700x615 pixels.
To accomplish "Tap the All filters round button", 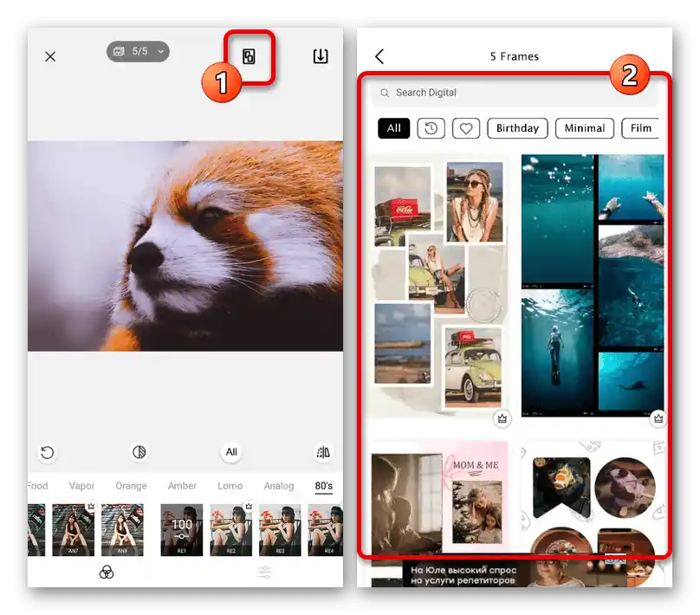I will pos(231,452).
